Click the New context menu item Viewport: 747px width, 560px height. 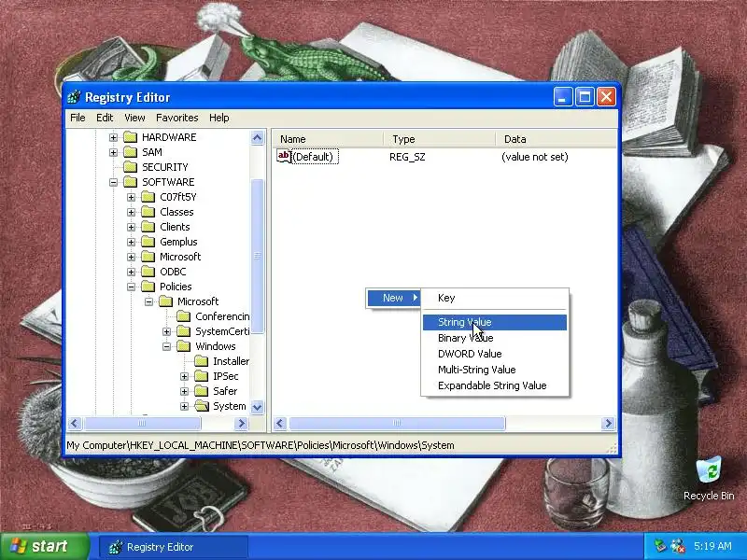click(x=393, y=298)
